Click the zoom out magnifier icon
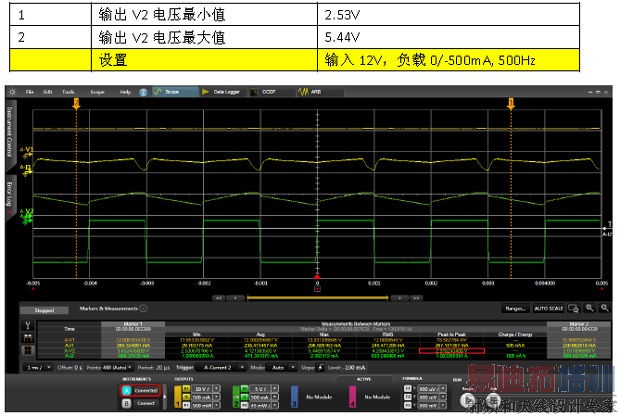The image size is (620, 416). (x=605, y=308)
